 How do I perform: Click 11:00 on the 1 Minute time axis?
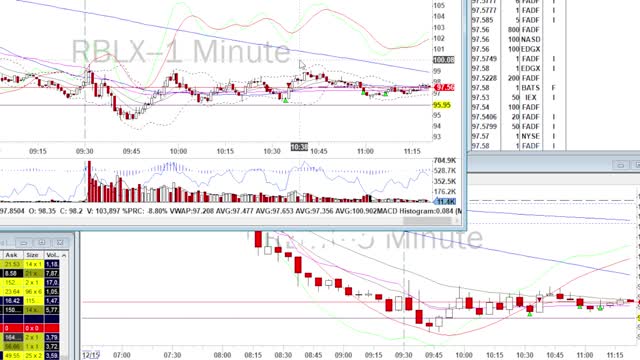click(365, 151)
